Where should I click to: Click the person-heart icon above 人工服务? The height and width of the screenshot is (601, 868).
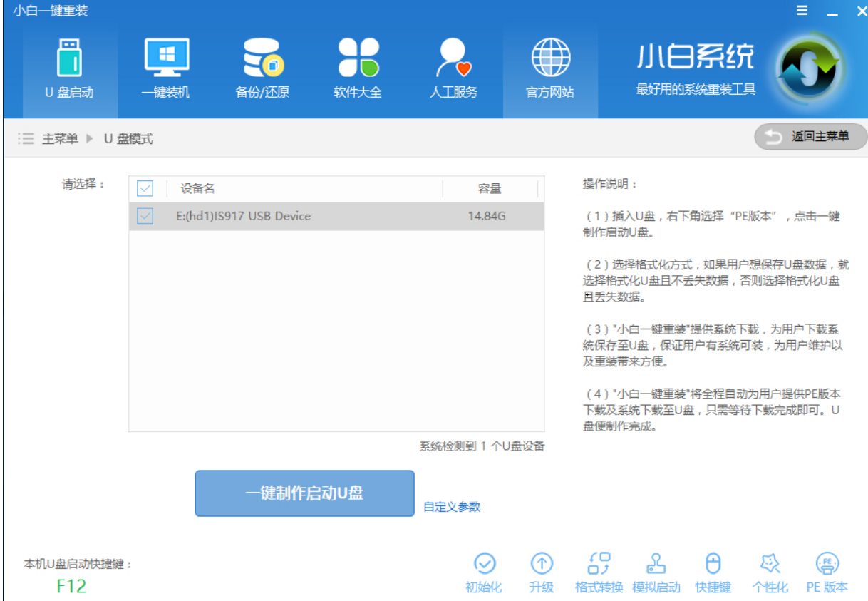pyautogui.click(x=454, y=58)
